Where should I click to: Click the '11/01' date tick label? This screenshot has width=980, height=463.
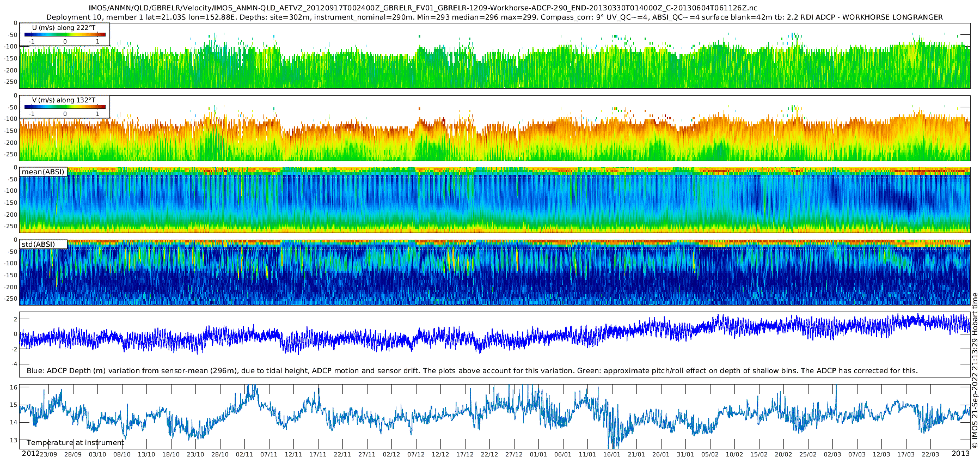[x=587, y=454]
